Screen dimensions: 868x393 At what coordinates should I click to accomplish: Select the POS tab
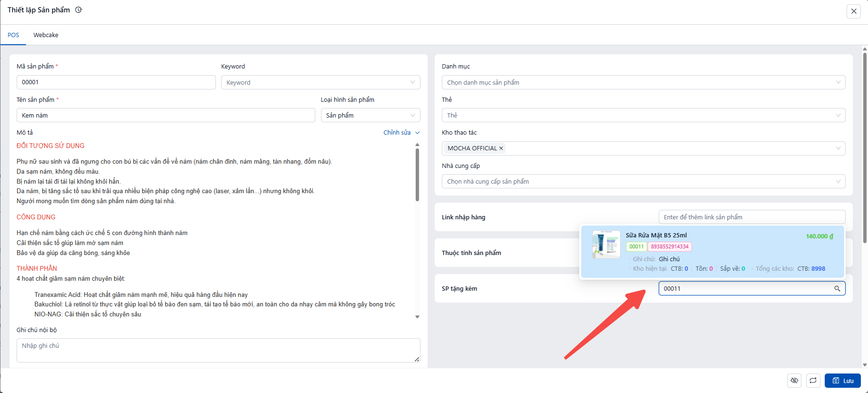13,35
